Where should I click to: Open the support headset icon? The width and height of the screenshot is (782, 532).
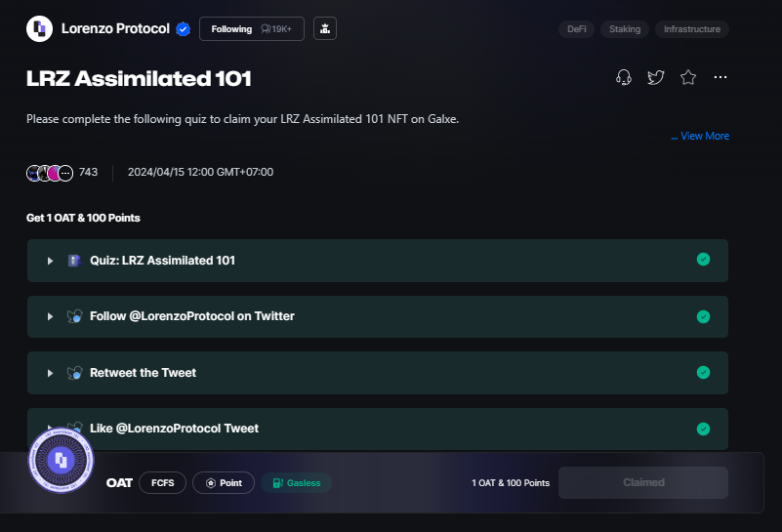click(x=624, y=77)
